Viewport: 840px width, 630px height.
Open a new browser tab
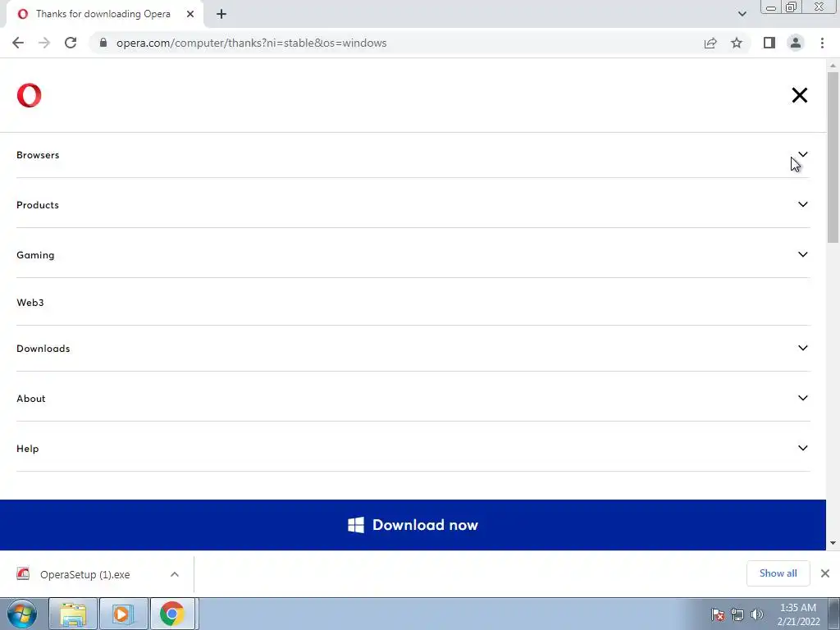click(x=221, y=14)
